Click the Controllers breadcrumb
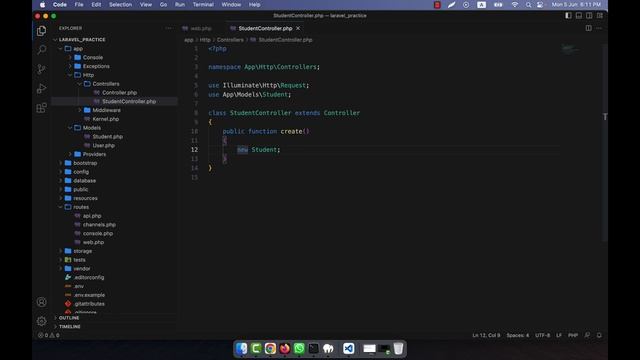 (x=230, y=40)
